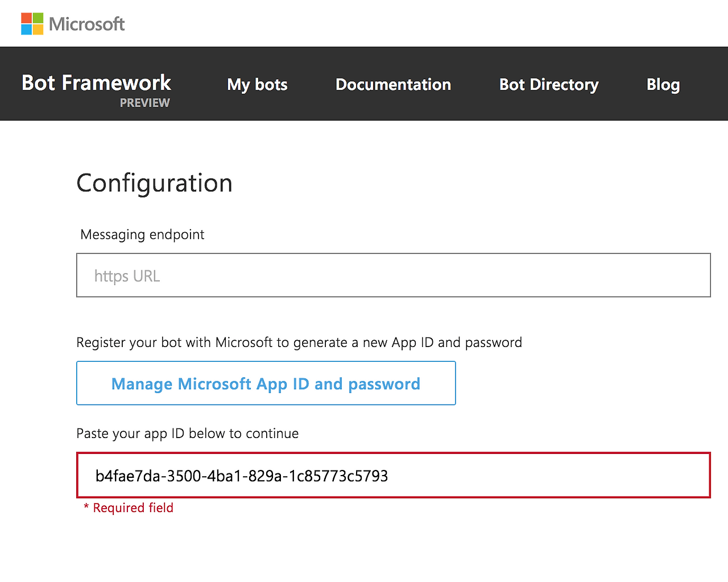Click the Microsoft wordmark text

click(x=86, y=24)
